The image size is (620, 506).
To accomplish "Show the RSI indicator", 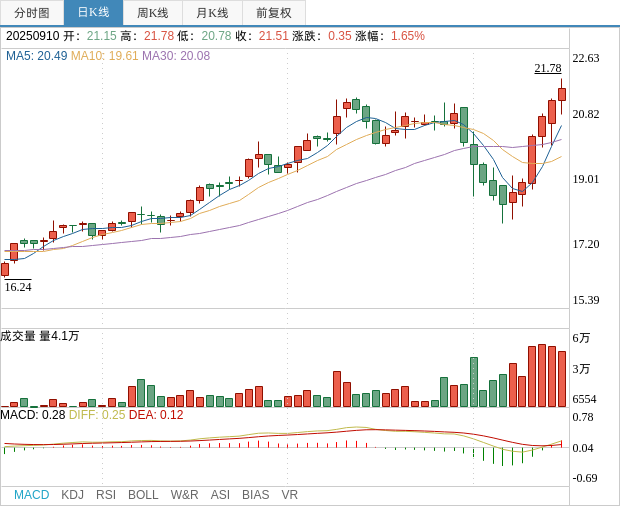I will pyautogui.click(x=106, y=495).
